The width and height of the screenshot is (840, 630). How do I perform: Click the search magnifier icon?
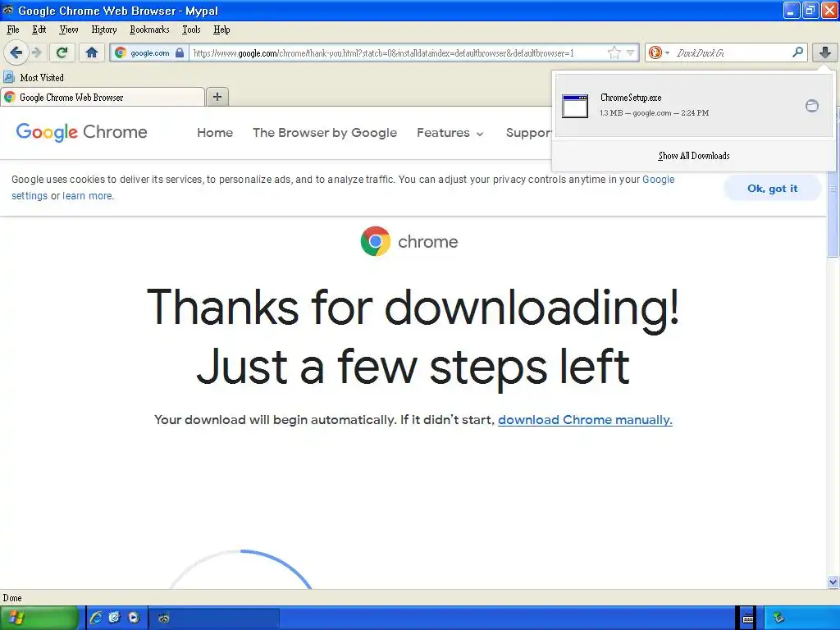[797, 52]
